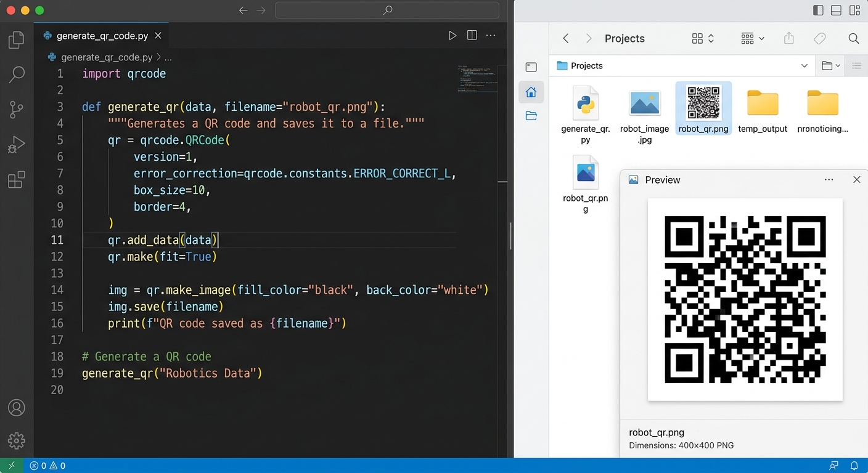Image resolution: width=868 pixels, height=473 pixels.
Task: Select the Search icon in the Activity Bar
Action: click(16, 75)
